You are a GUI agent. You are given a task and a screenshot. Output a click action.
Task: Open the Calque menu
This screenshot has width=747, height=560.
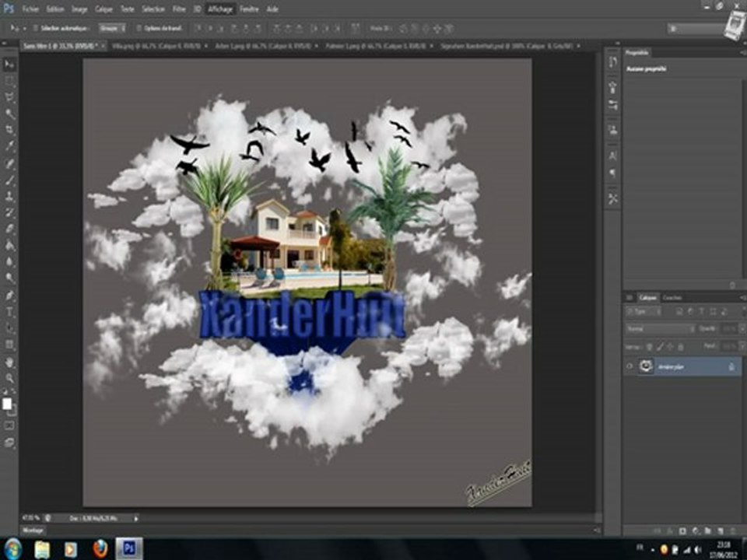(x=103, y=9)
